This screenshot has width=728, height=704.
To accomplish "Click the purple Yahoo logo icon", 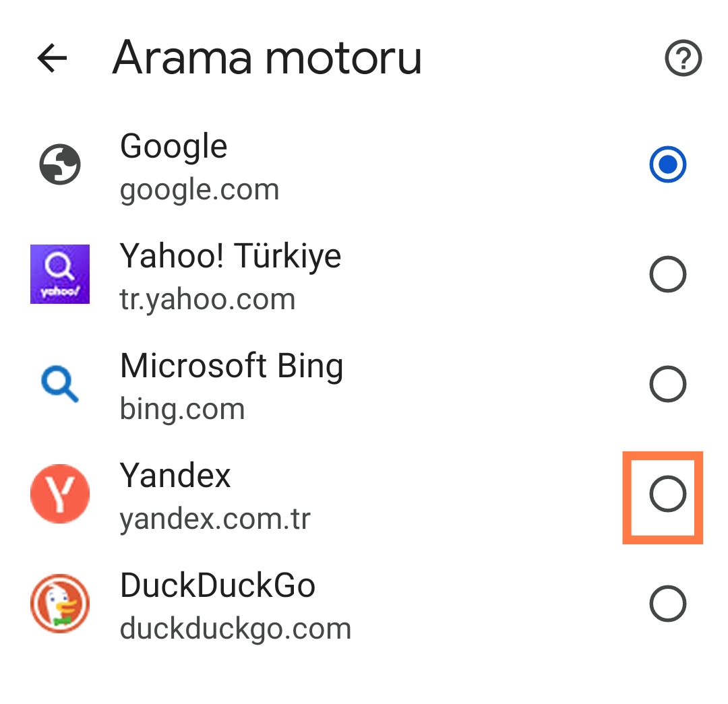I will [60, 274].
